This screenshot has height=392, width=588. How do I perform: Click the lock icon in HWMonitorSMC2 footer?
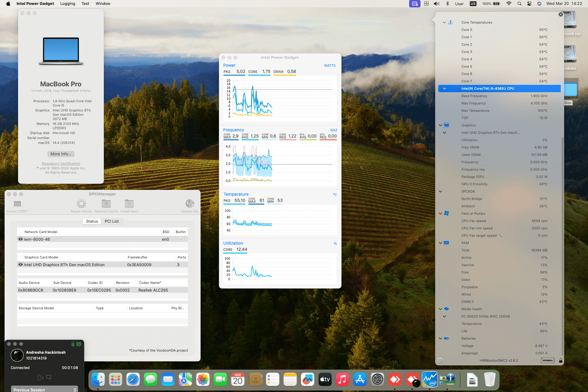pos(560,360)
